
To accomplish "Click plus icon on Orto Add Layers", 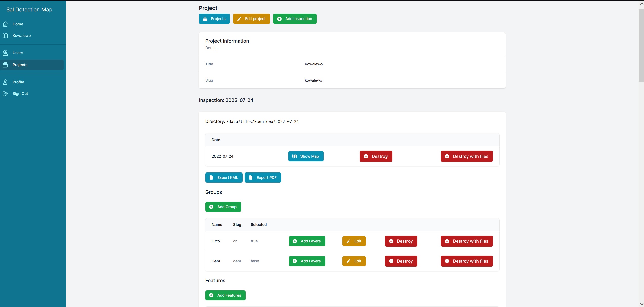I will (295, 241).
